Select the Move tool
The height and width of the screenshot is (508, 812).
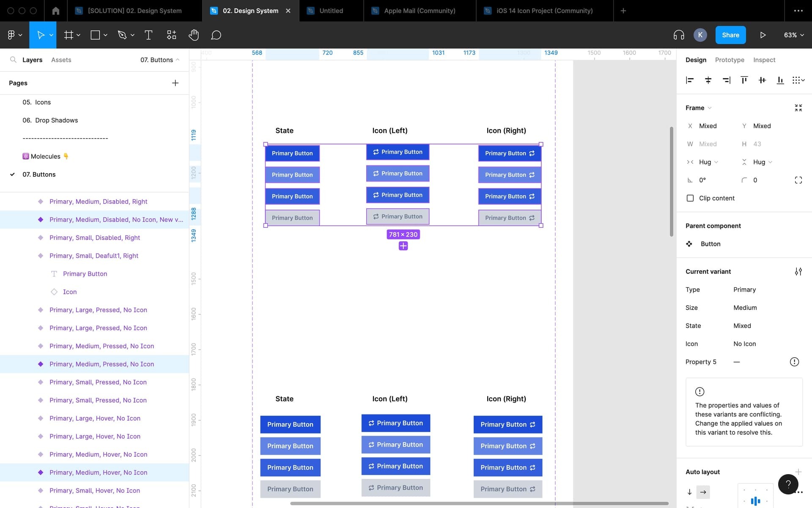tap(41, 35)
